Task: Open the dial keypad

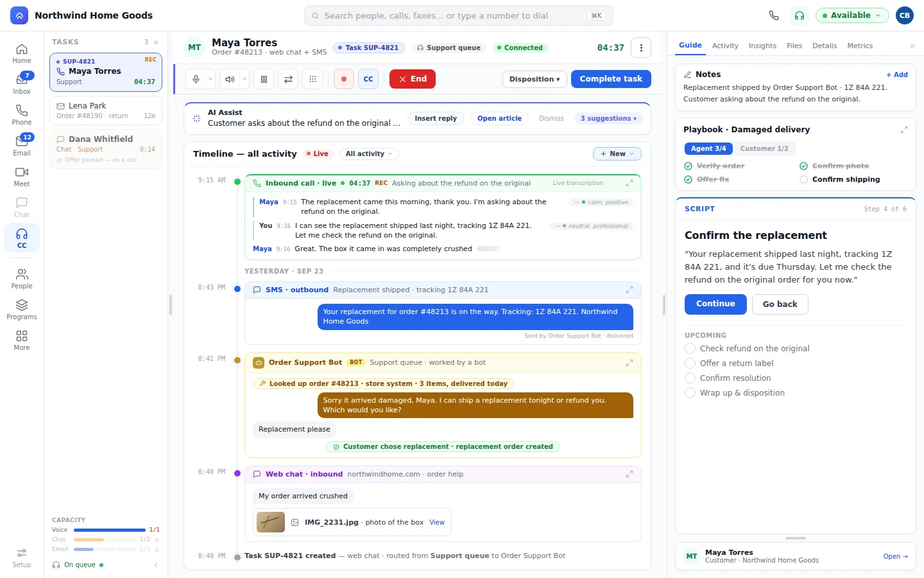Action: (x=312, y=79)
